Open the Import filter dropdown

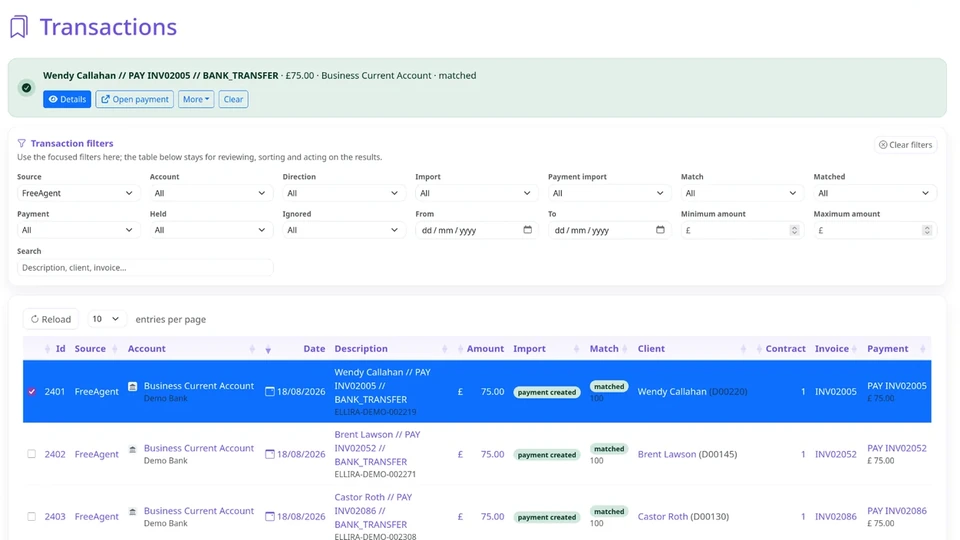476,193
